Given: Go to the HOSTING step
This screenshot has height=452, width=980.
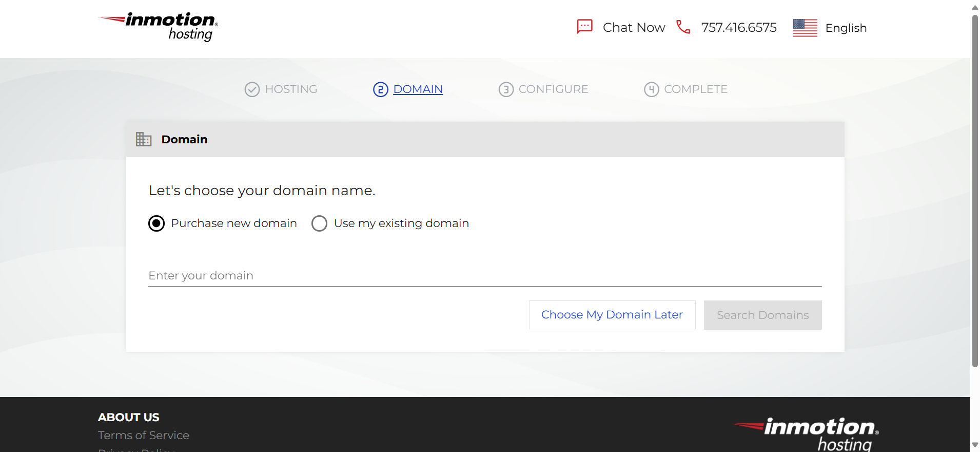Looking at the screenshot, I should coord(291,89).
